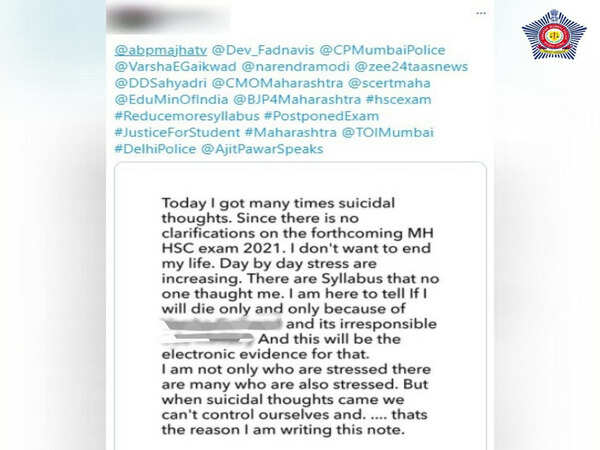Open the @DDSahyadri mention link
The height and width of the screenshot is (450, 600).
(x=161, y=83)
